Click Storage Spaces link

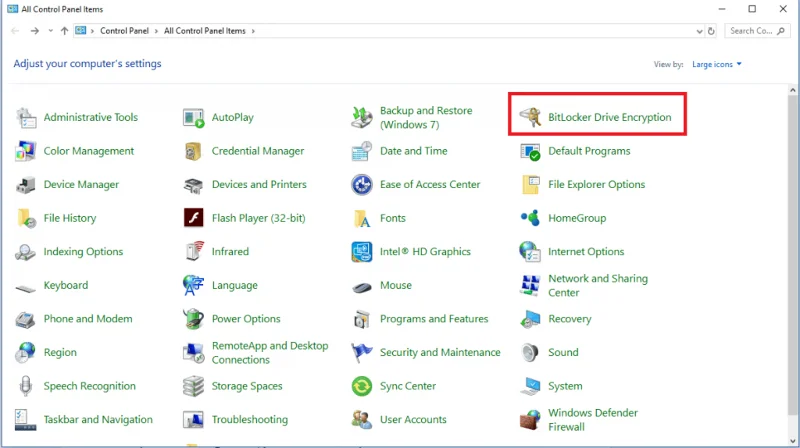click(247, 386)
